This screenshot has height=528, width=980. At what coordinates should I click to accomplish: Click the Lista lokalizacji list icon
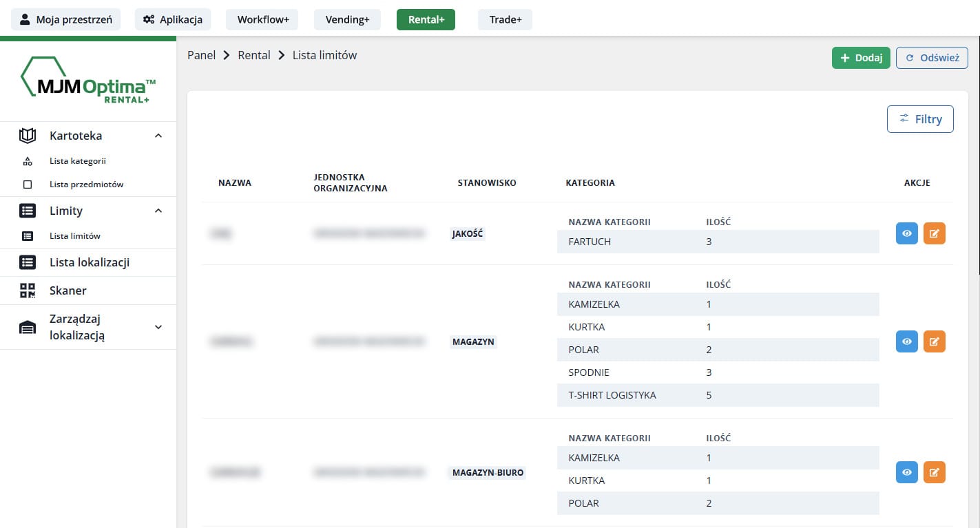coord(28,262)
